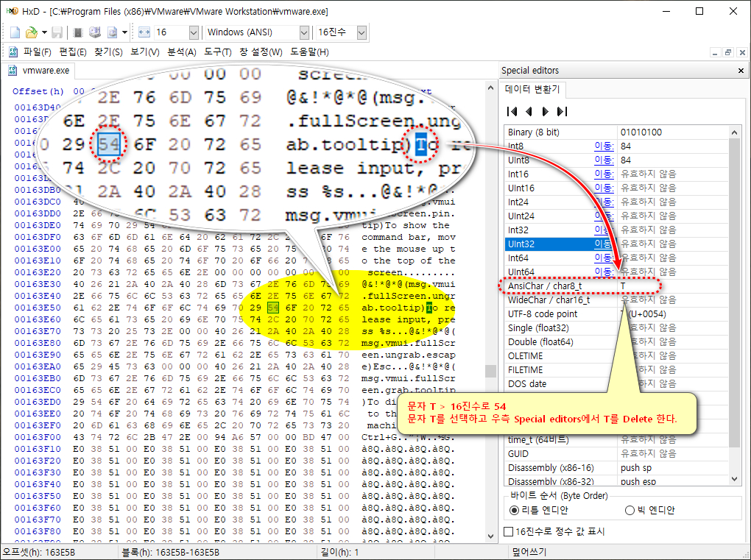The image size is (751, 560).
Task: Open the 분석(A) menu
Action: [x=182, y=52]
